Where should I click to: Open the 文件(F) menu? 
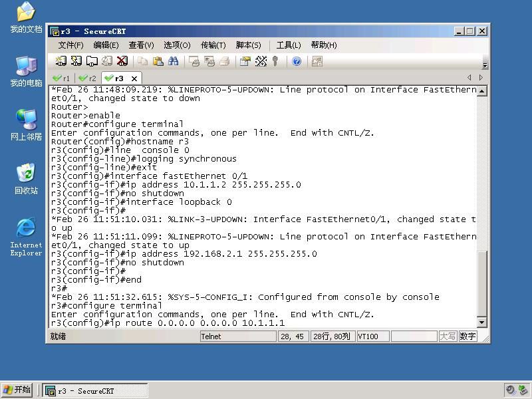(70, 45)
